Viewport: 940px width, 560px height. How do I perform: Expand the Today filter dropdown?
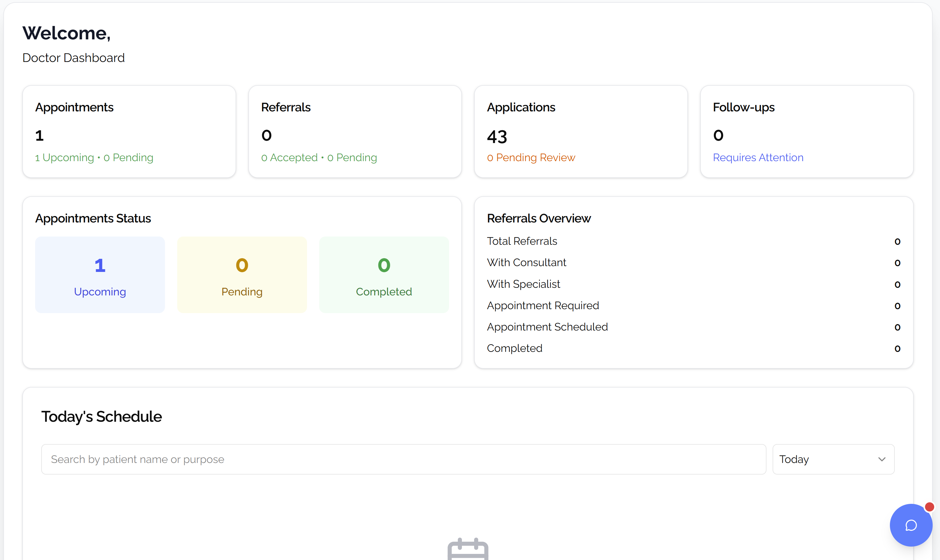pos(833,459)
